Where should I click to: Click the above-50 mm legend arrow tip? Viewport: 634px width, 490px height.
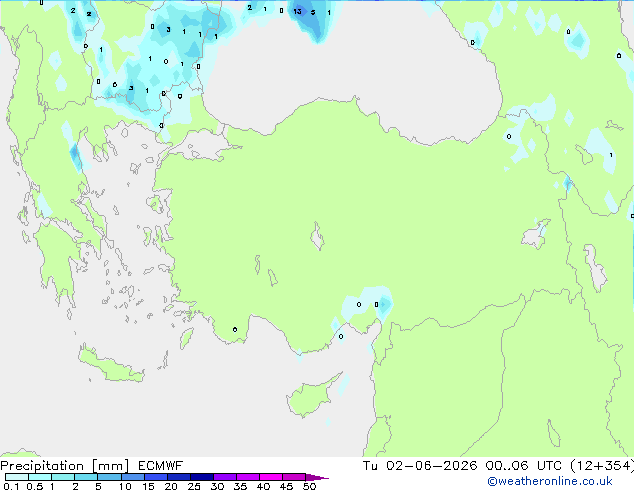tap(317, 477)
